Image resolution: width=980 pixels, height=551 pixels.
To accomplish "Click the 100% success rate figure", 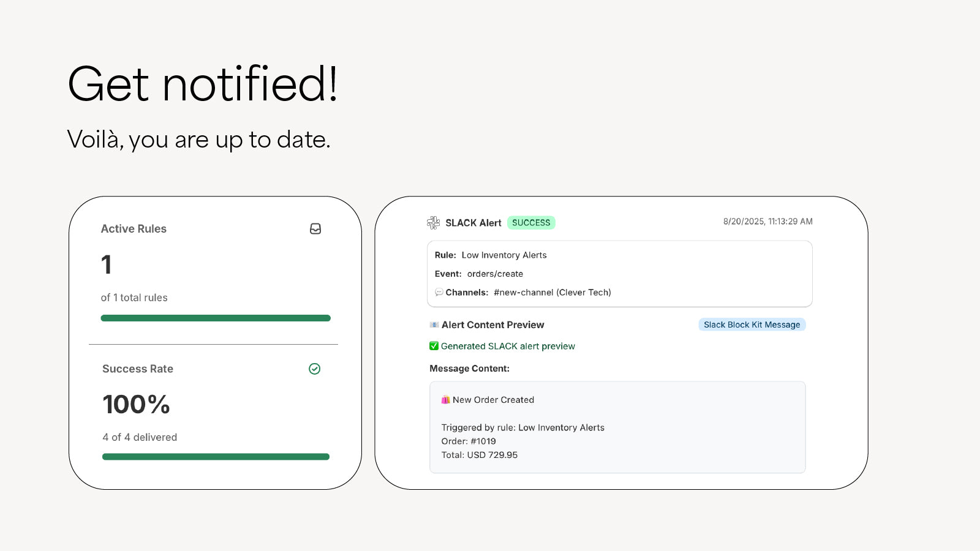I will coord(136,405).
